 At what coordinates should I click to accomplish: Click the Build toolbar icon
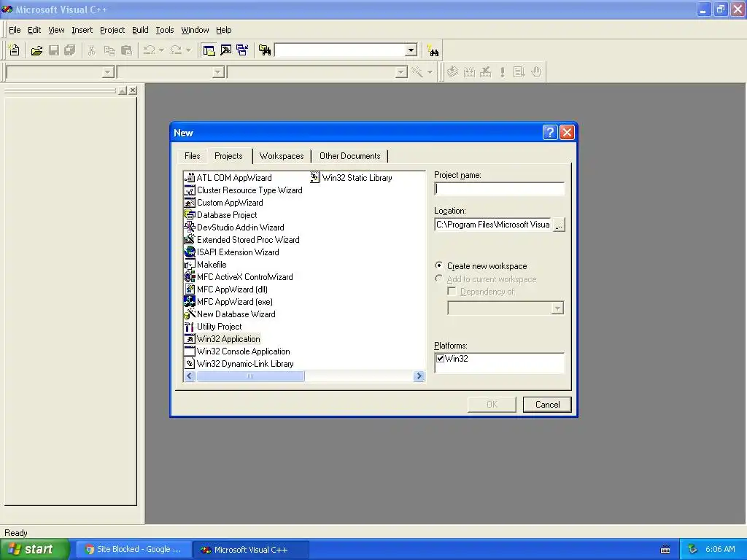(469, 72)
